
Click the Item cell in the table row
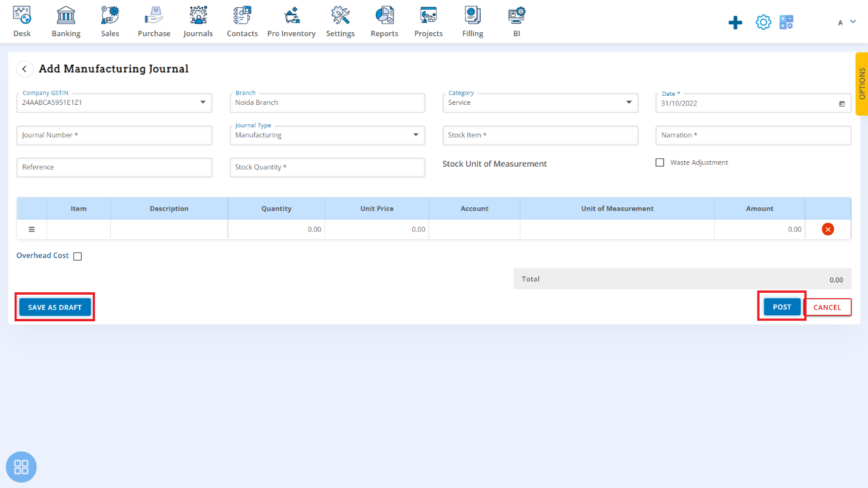click(79, 230)
